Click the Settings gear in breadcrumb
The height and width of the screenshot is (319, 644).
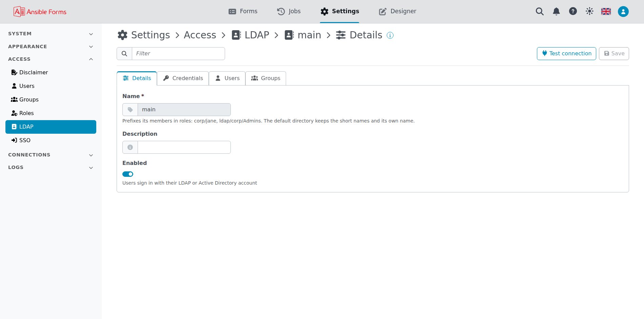[x=122, y=35]
